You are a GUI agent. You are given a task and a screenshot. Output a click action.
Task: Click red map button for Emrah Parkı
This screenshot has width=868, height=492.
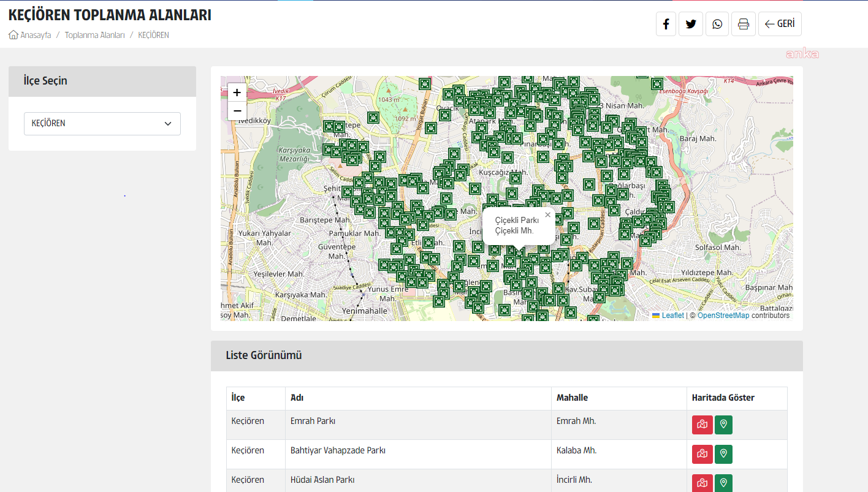702,425
